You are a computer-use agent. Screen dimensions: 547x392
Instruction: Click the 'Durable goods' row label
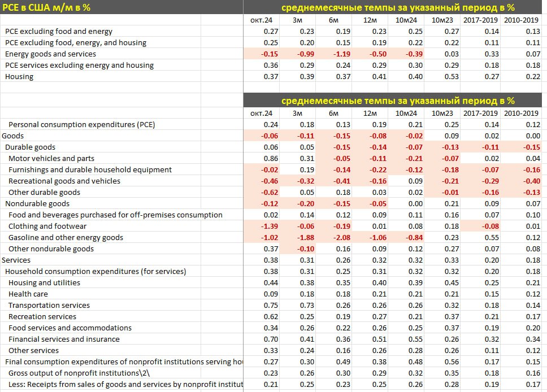coord(31,147)
